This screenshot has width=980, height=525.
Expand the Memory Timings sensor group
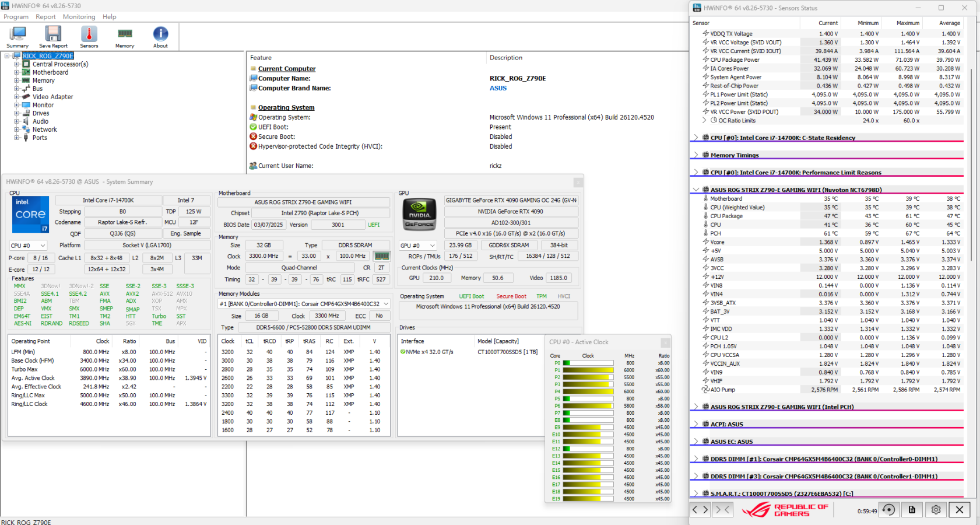coord(696,155)
